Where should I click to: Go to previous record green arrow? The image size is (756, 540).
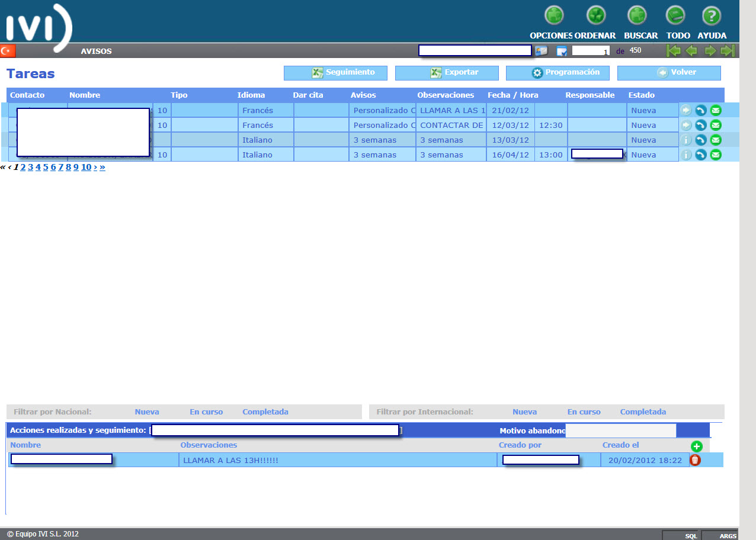point(691,51)
